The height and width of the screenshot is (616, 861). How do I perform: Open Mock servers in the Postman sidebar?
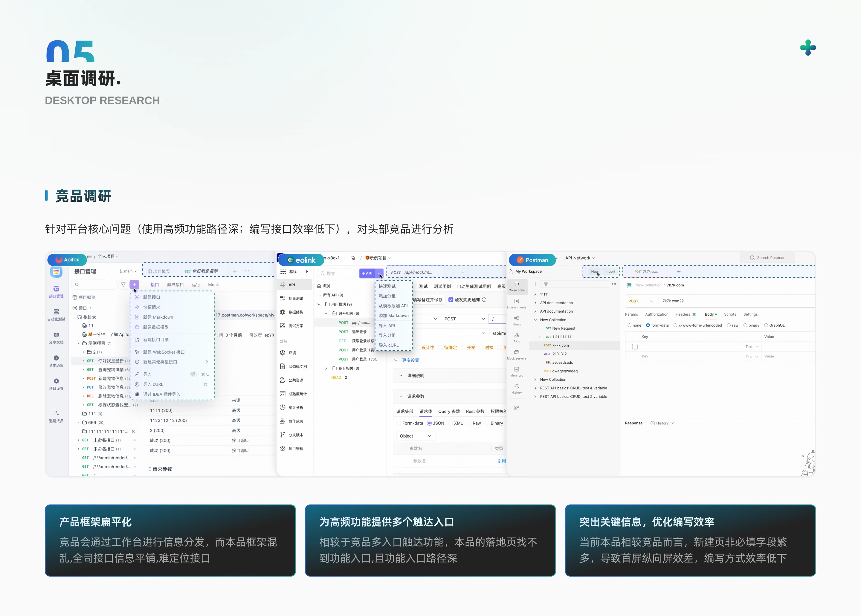tap(517, 355)
